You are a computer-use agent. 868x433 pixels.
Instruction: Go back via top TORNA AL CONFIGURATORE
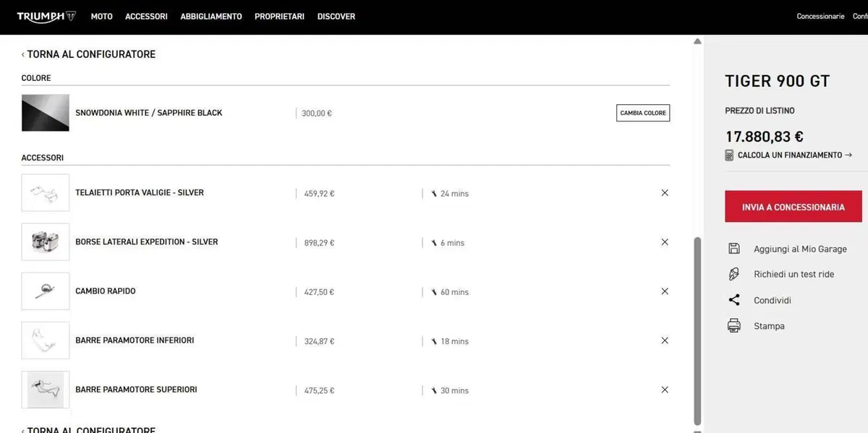[88, 54]
